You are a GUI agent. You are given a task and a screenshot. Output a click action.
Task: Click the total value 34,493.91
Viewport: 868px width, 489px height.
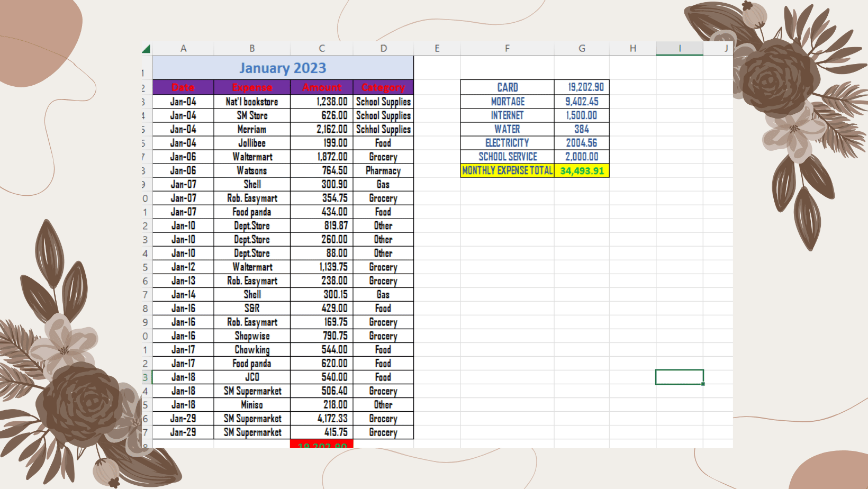[582, 170]
